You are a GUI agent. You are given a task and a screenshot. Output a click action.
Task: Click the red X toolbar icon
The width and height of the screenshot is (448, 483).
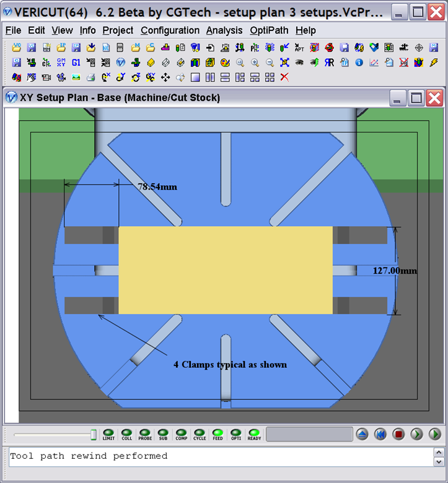(284, 77)
